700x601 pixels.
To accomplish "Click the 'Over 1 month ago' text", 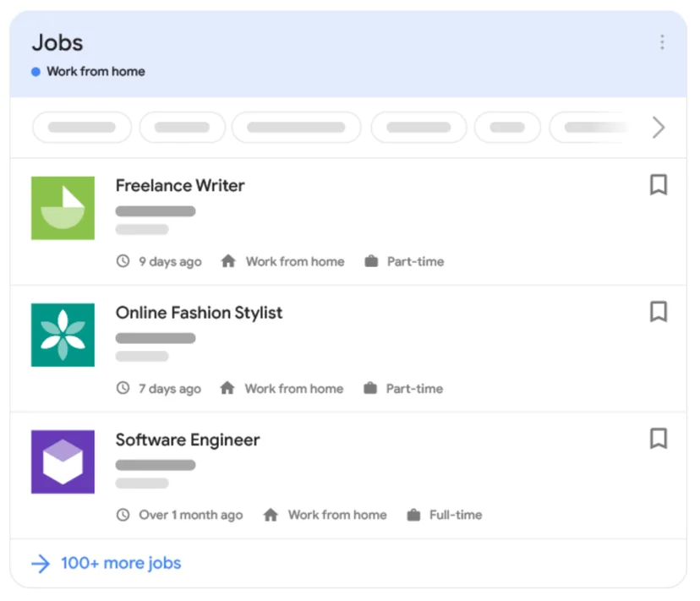I will click(x=190, y=516).
